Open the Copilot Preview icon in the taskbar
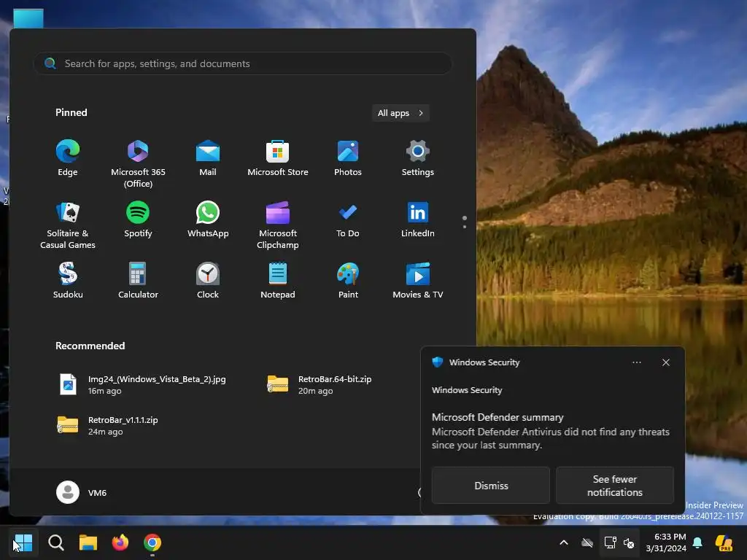This screenshot has width=747, height=560. pos(724,542)
